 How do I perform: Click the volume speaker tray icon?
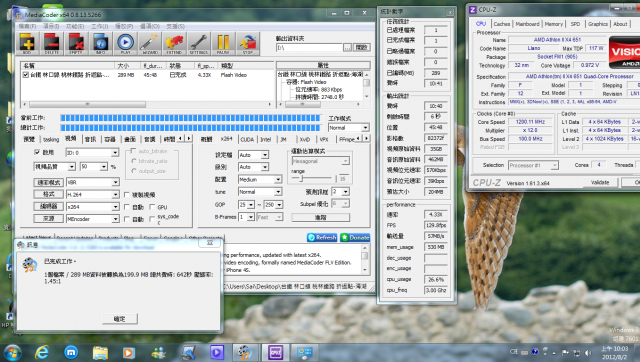[x=588, y=353]
